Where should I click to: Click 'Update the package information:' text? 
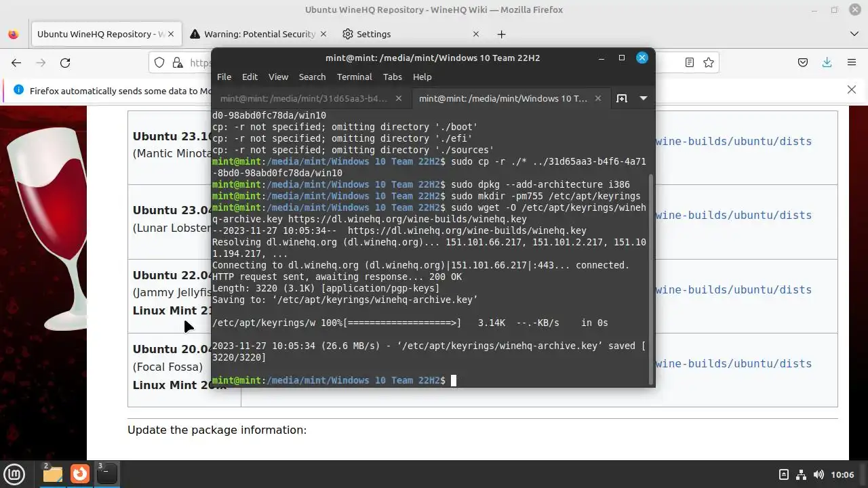point(217,430)
